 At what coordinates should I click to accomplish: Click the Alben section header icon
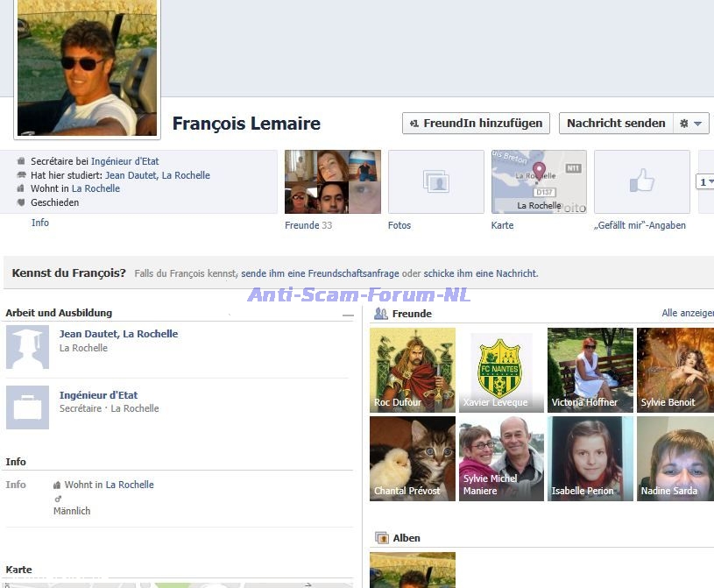(x=381, y=538)
